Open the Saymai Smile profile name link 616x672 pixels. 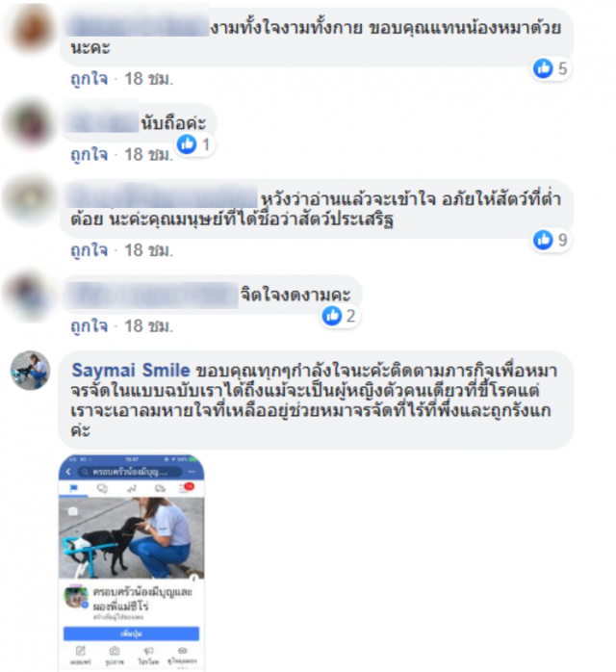(131, 371)
